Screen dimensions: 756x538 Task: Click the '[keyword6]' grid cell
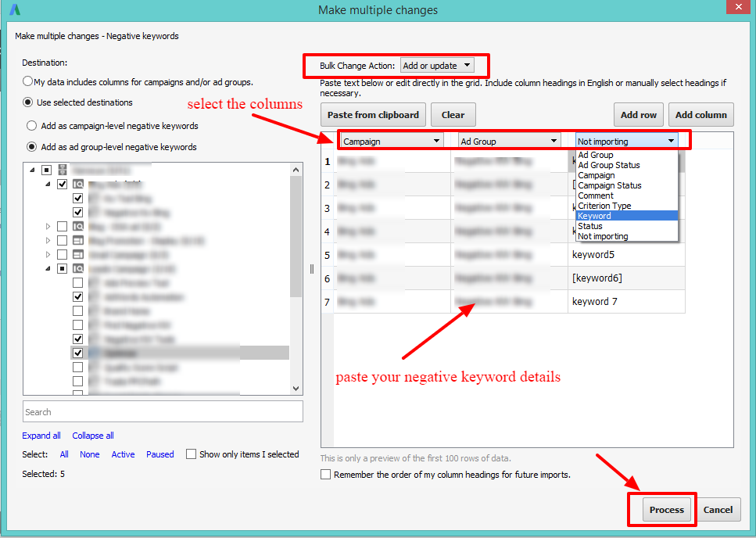(626, 278)
